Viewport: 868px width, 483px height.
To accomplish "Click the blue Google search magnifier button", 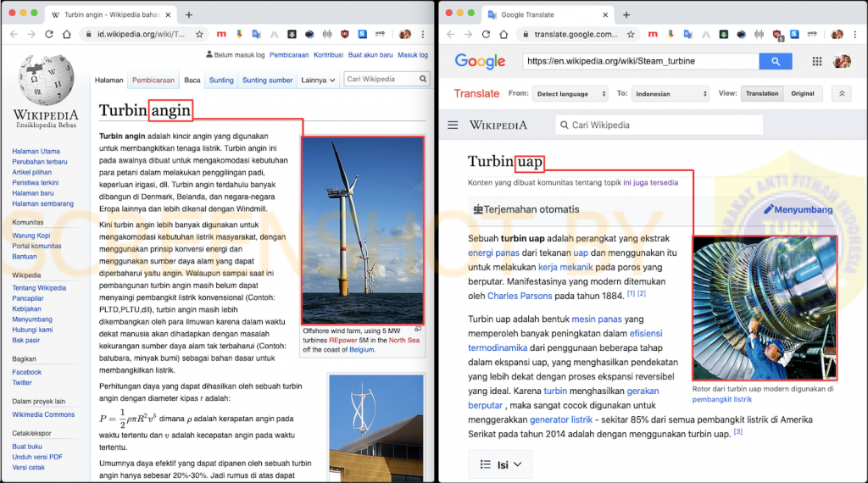I will click(776, 61).
